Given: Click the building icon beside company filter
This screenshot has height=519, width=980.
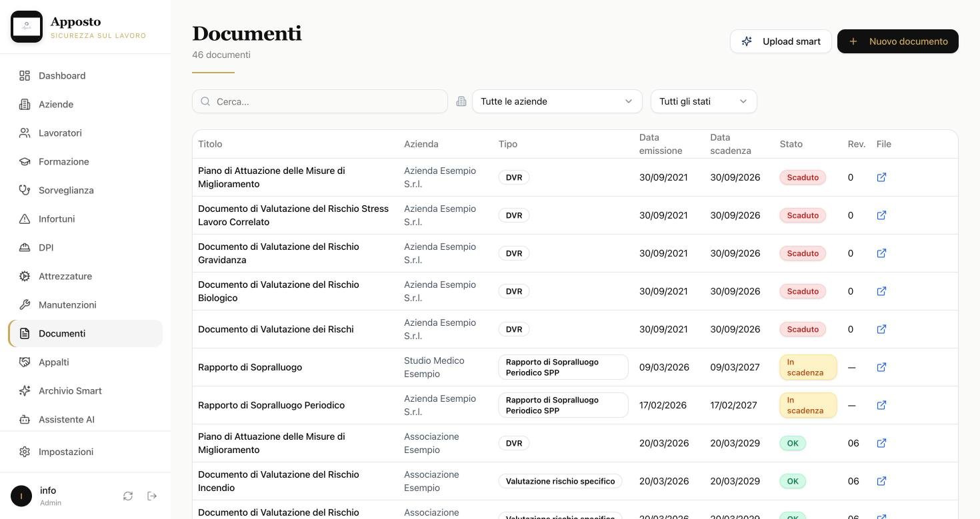Looking at the screenshot, I should (461, 101).
